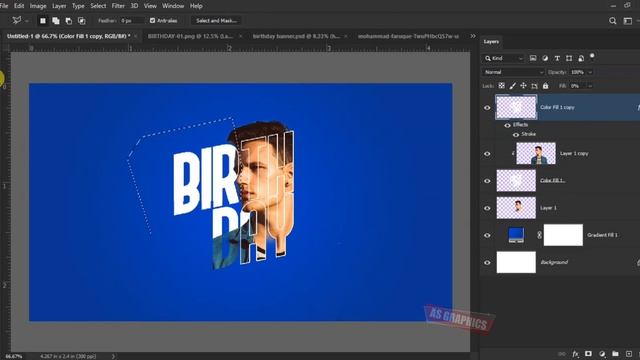Open the Fill slider dropdown arrow
640x360 pixels.
point(590,86)
